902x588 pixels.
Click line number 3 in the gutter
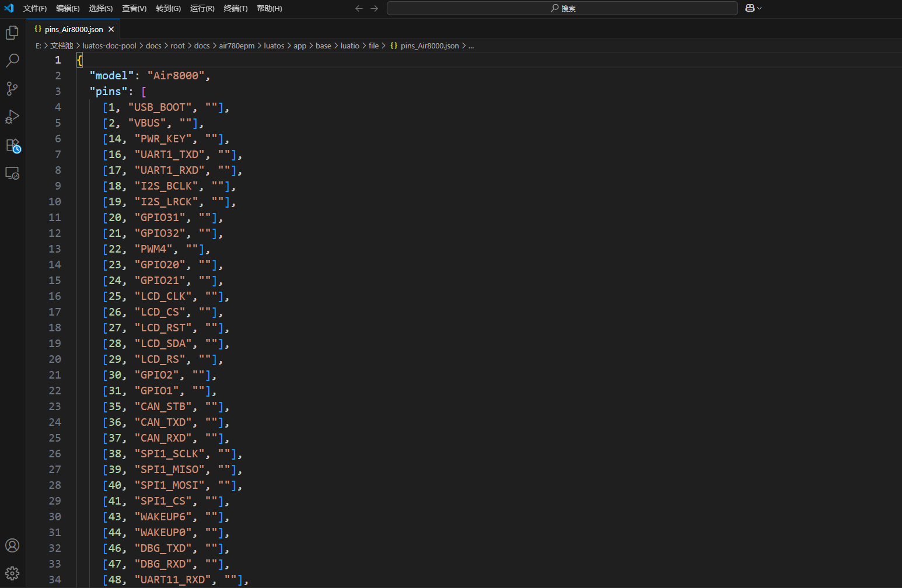(x=58, y=91)
